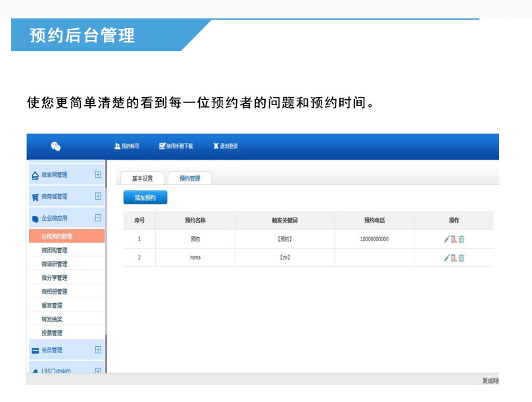Expand the 微官网管理 section plus box

(98, 175)
